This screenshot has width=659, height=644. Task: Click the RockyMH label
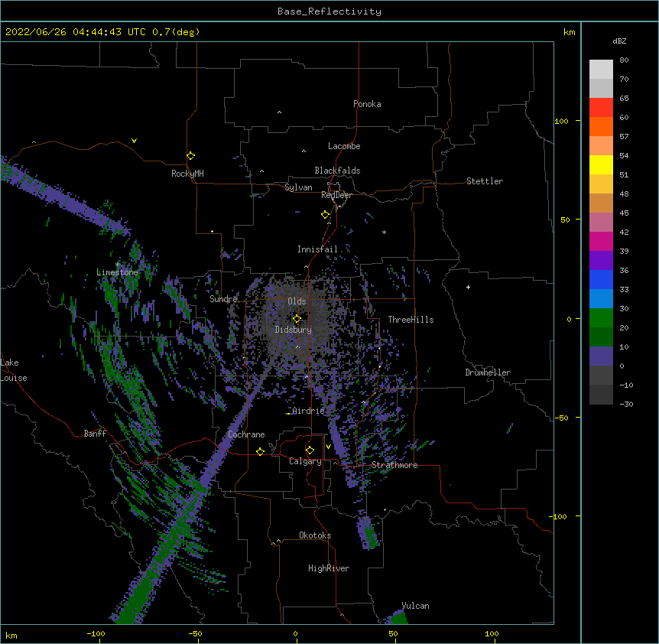point(187,174)
